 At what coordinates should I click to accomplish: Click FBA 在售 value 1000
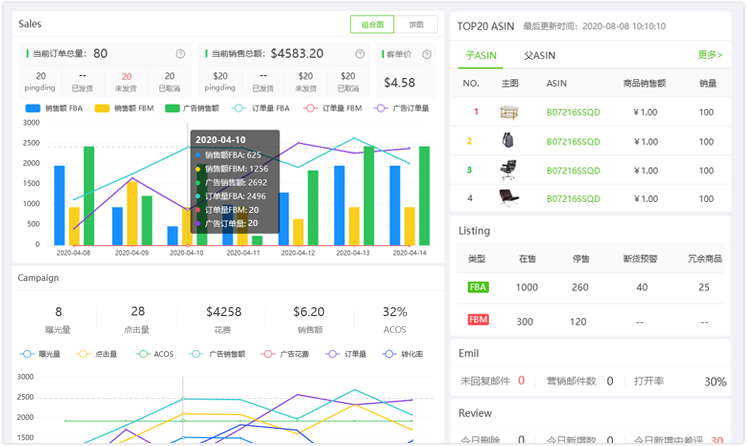click(x=527, y=287)
